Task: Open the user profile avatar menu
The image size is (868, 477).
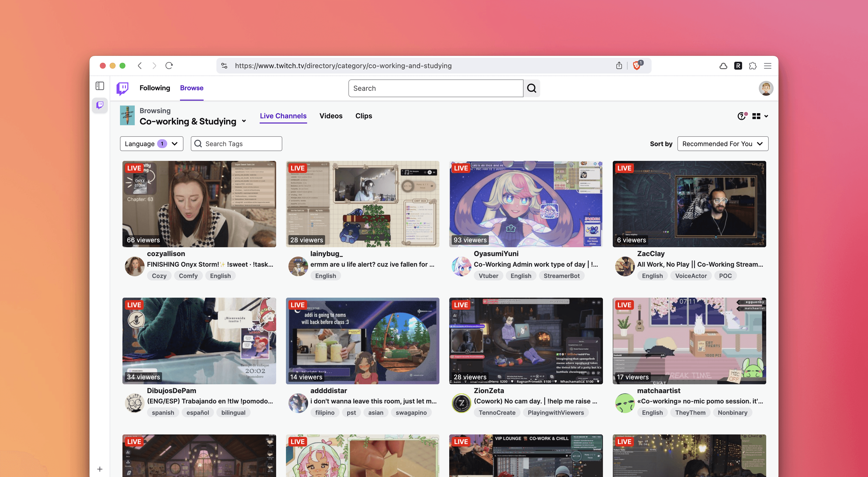Action: point(766,88)
